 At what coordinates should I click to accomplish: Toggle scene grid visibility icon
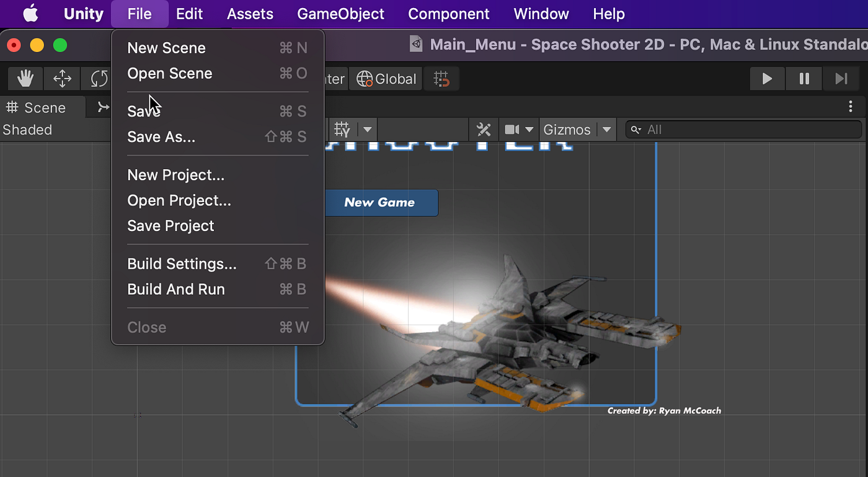pos(342,129)
